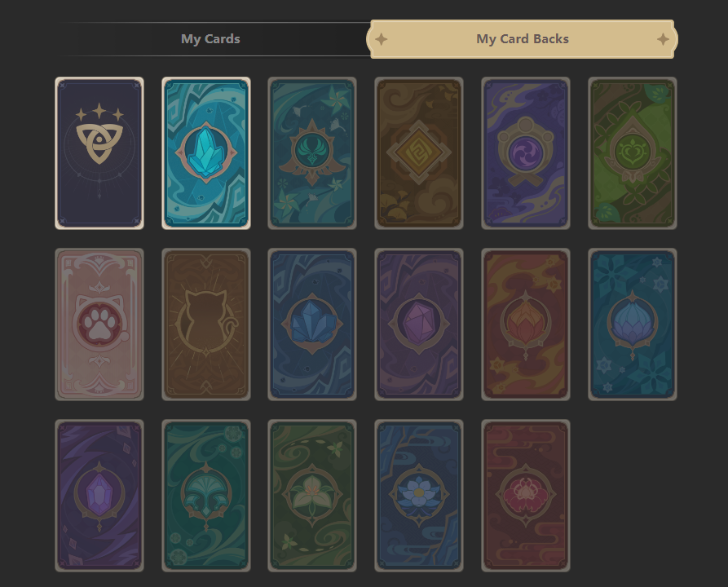Choose the teal ginkgo leaf card back
The image size is (728, 587).
point(206,496)
